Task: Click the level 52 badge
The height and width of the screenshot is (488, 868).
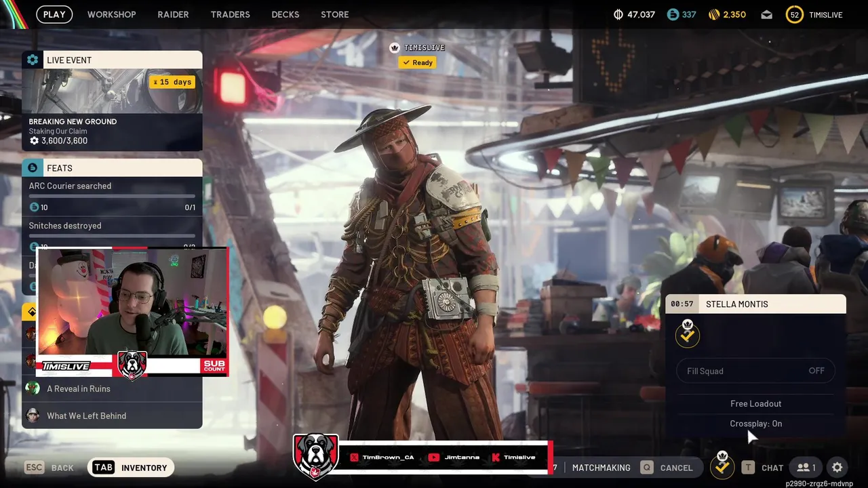Action: tap(794, 14)
